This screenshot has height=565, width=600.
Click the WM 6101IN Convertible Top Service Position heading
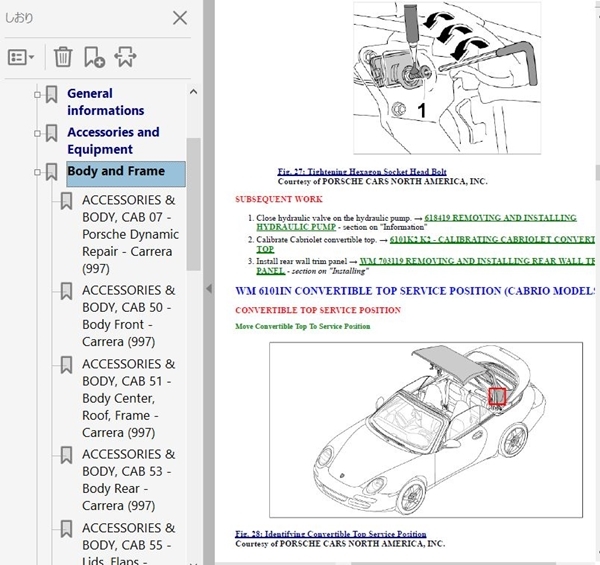click(x=415, y=291)
